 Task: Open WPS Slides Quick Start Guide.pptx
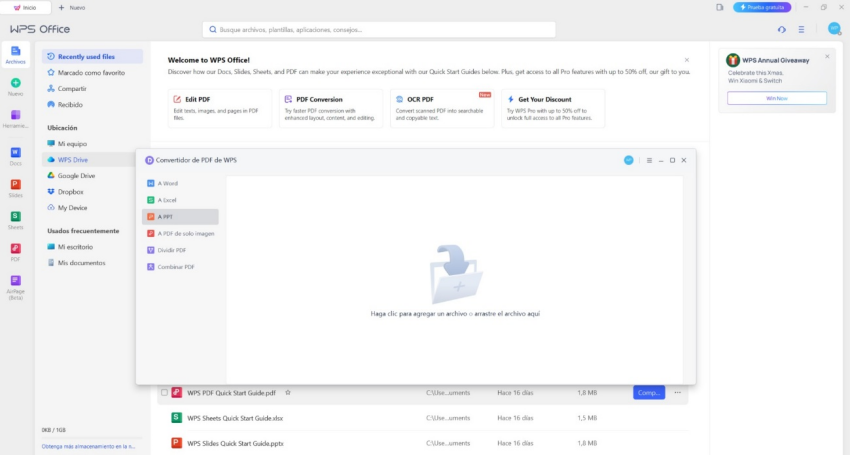235,444
